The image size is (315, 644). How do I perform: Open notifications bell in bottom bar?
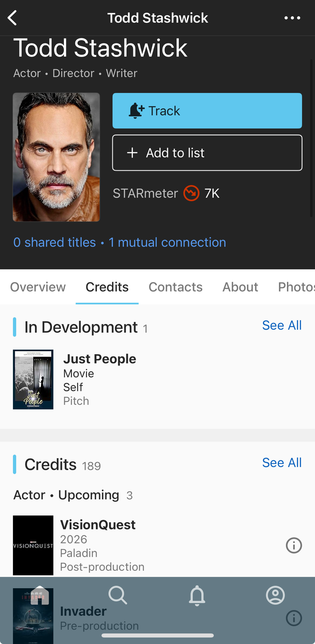(x=197, y=595)
